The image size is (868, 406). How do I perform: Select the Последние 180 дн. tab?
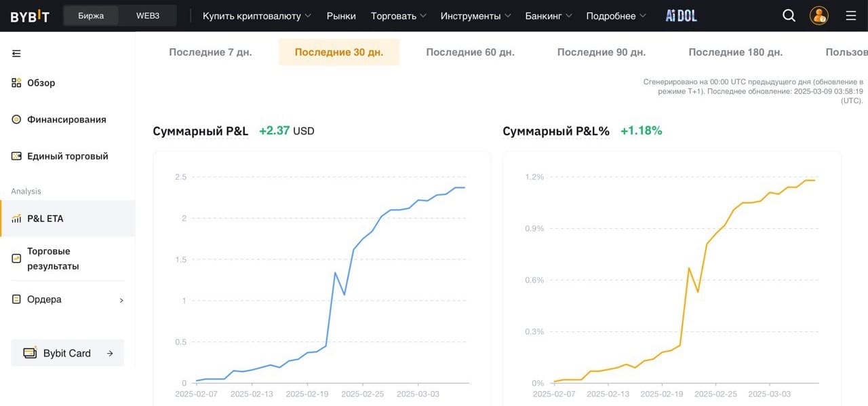(x=736, y=52)
